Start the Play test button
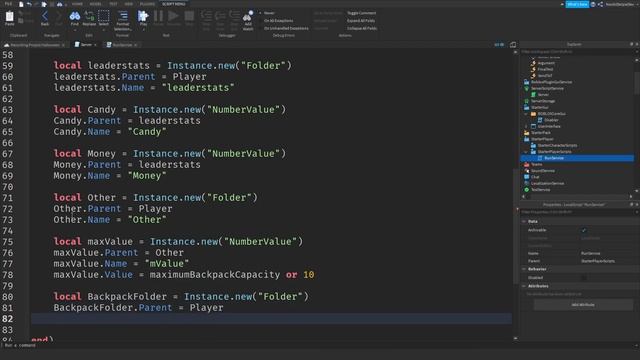Screen dimensions: 640x360 (143, 16)
